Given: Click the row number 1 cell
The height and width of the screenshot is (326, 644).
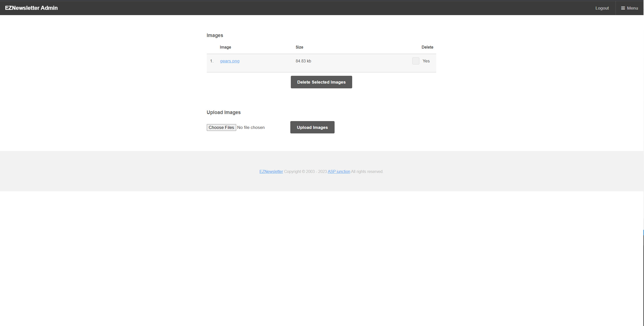Looking at the screenshot, I should (x=212, y=61).
